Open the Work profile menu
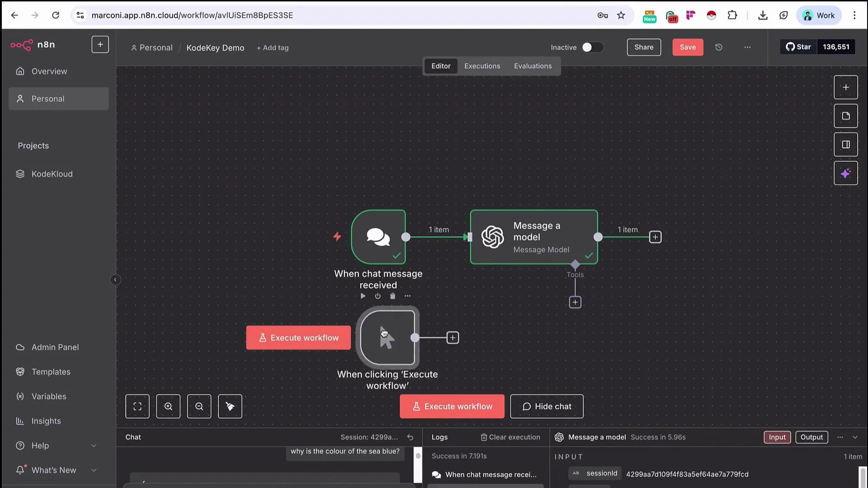This screenshot has width=868, height=488. pos(819,15)
